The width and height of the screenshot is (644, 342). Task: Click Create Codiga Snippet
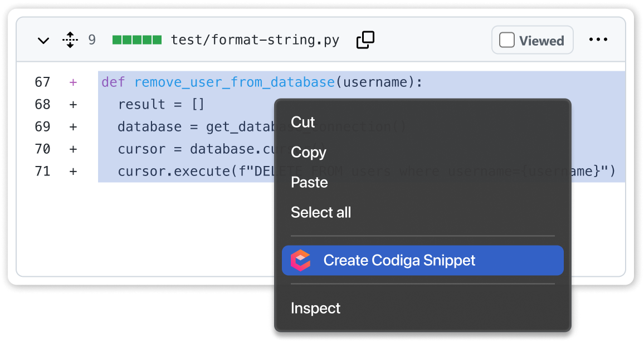click(399, 260)
